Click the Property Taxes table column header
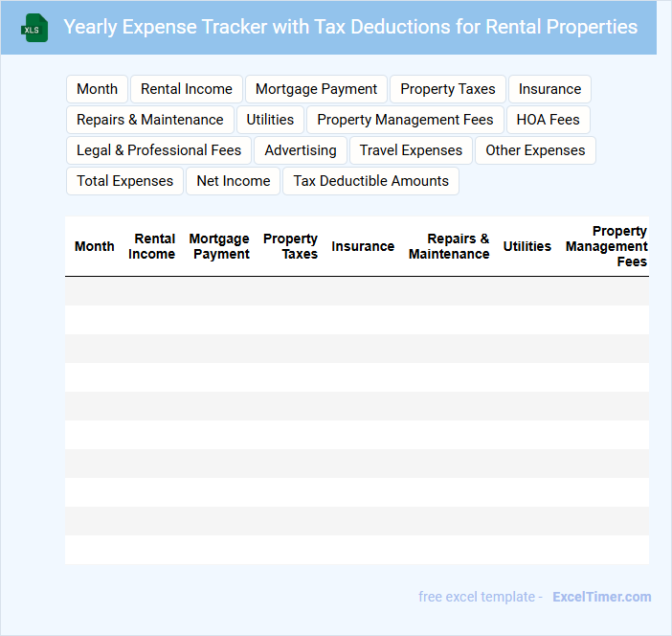 (x=291, y=246)
